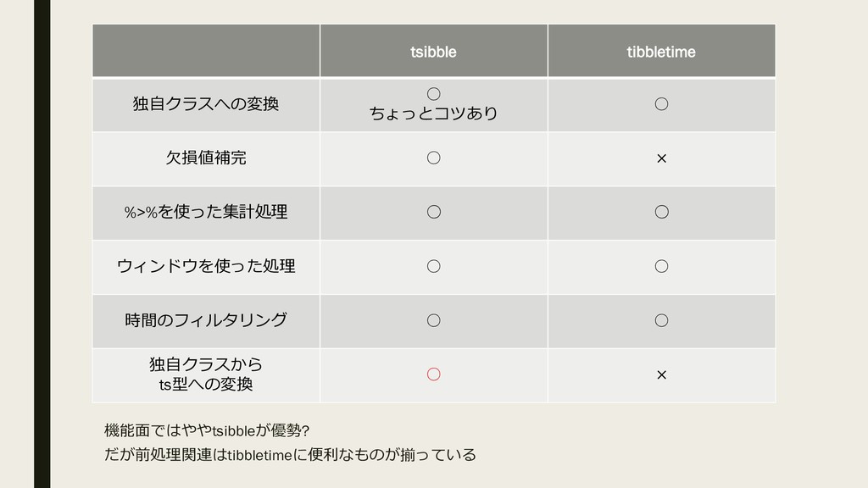
Task: Click tibbletime circle for 独自クラスへの変換
Action: coord(661,104)
